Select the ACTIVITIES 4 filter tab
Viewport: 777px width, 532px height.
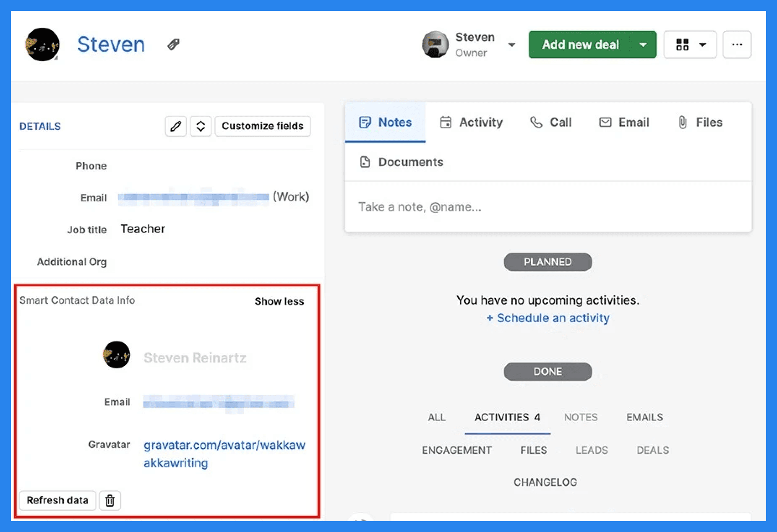coord(507,417)
